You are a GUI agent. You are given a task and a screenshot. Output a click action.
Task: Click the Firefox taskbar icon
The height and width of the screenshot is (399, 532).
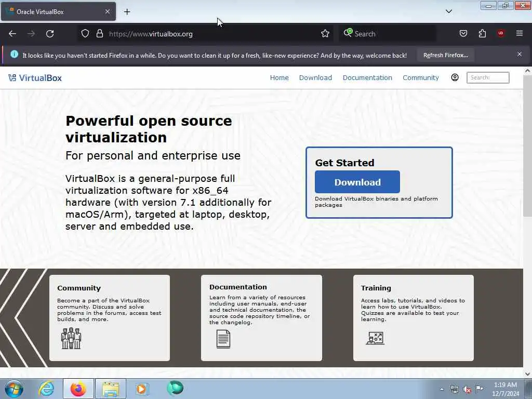[78, 389]
